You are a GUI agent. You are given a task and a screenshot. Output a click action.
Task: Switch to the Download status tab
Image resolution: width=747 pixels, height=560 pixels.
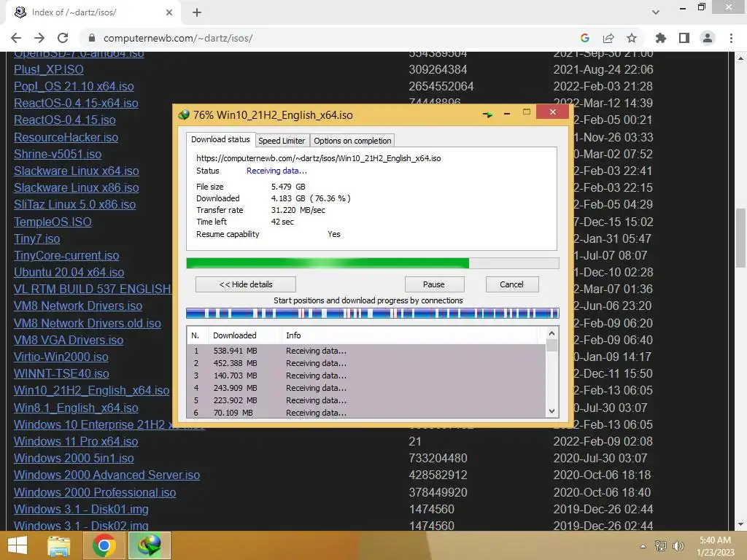[x=220, y=139]
